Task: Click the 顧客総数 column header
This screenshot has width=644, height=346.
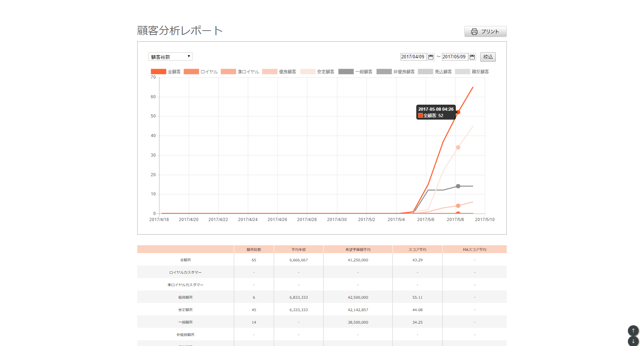Action: click(x=254, y=250)
